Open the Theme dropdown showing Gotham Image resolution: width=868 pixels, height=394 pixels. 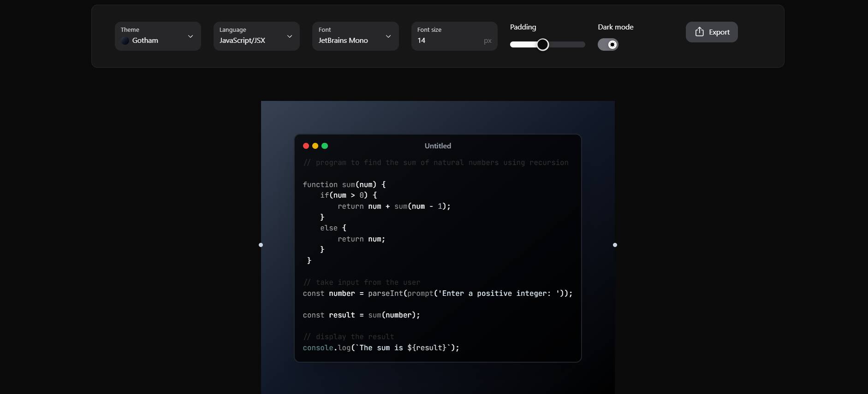[x=158, y=36]
